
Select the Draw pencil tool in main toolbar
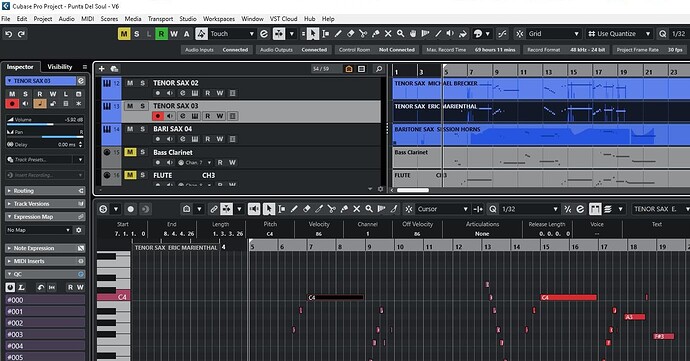pyautogui.click(x=338, y=34)
